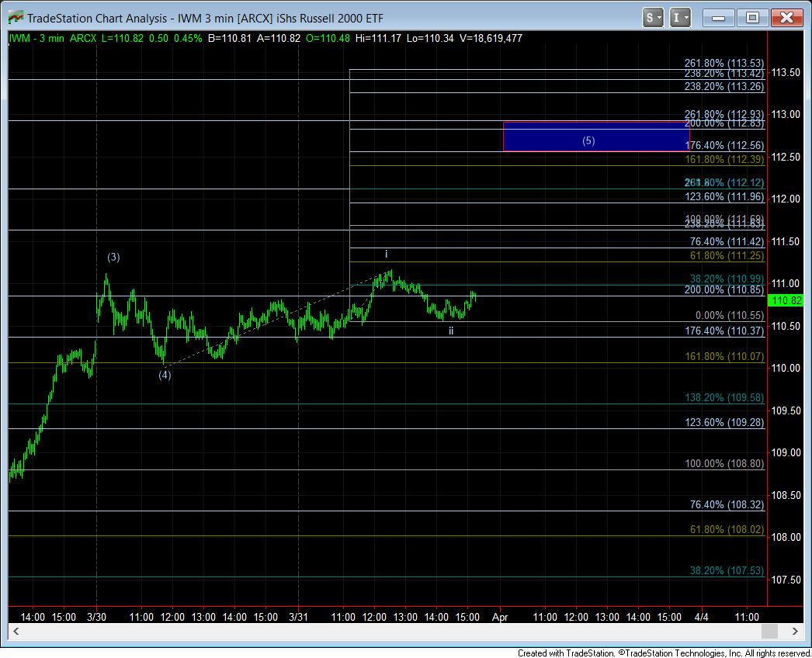Click the 112.00 price axis label
This screenshot has height=658, width=812.
pos(786,199)
